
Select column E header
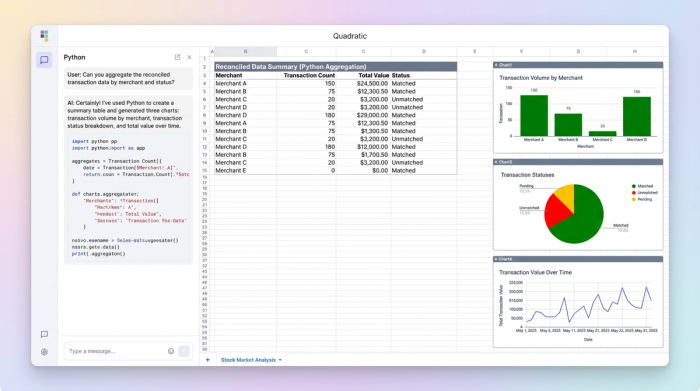(x=475, y=51)
